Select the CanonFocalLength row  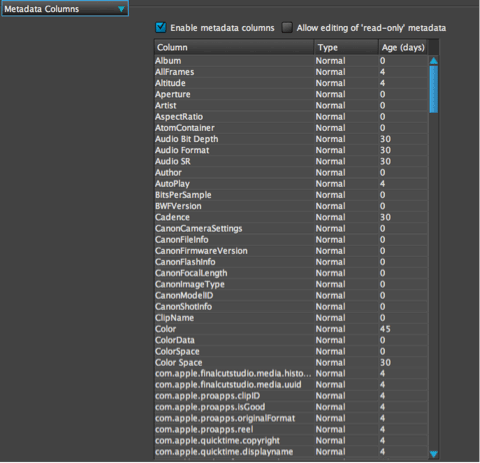291,273
